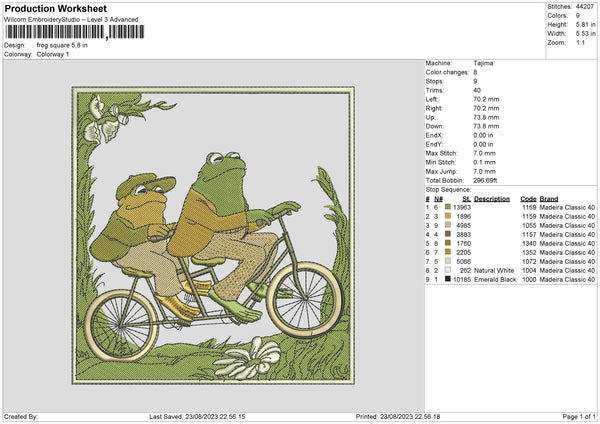The image size is (600, 424).
Task: Click the 'Page 1 of 1' footer text
Action: 579,417
